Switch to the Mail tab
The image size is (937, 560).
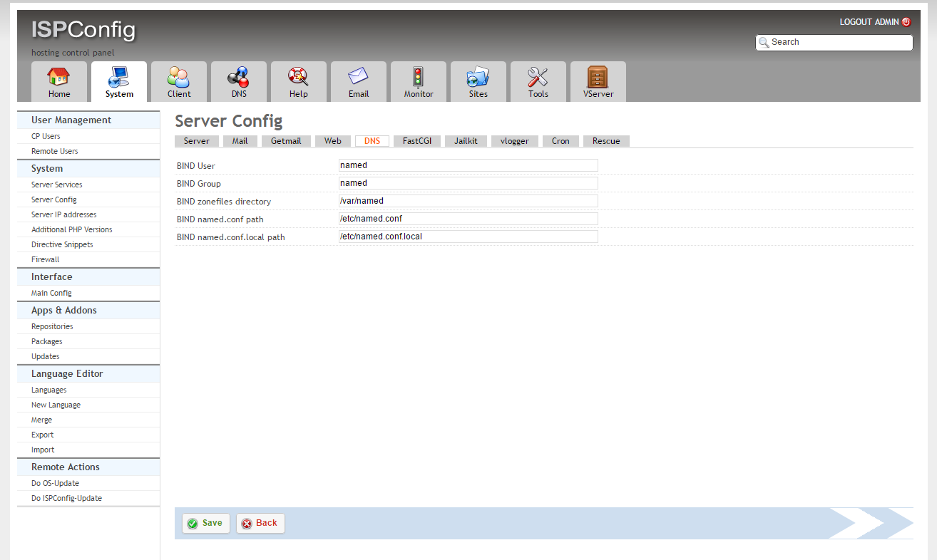click(240, 141)
